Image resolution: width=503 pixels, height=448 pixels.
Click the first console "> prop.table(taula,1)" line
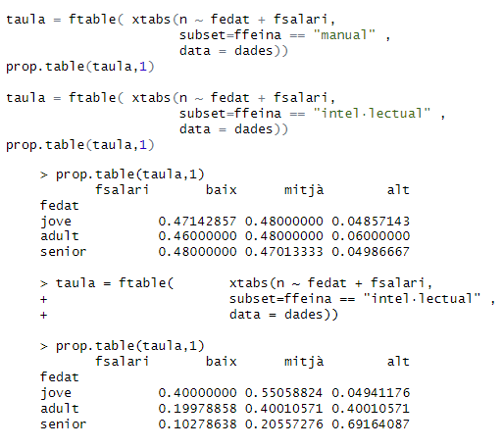tap(123, 174)
